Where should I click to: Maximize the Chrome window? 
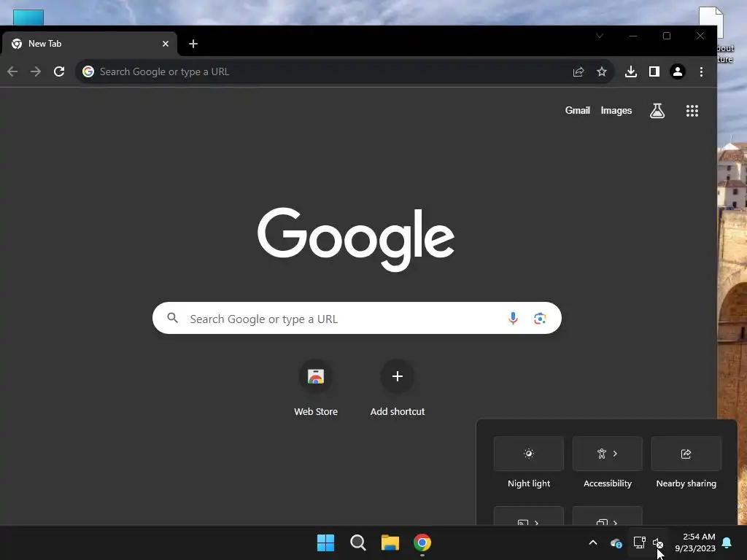[667, 36]
